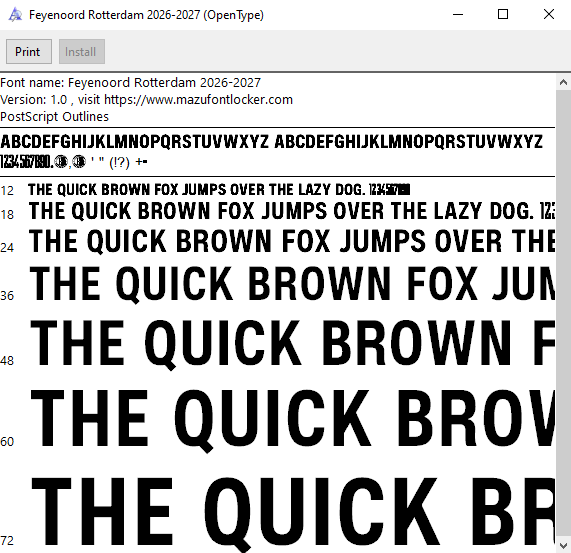Click the font viewer icon in title bar
571x553 pixels.
[15, 15]
